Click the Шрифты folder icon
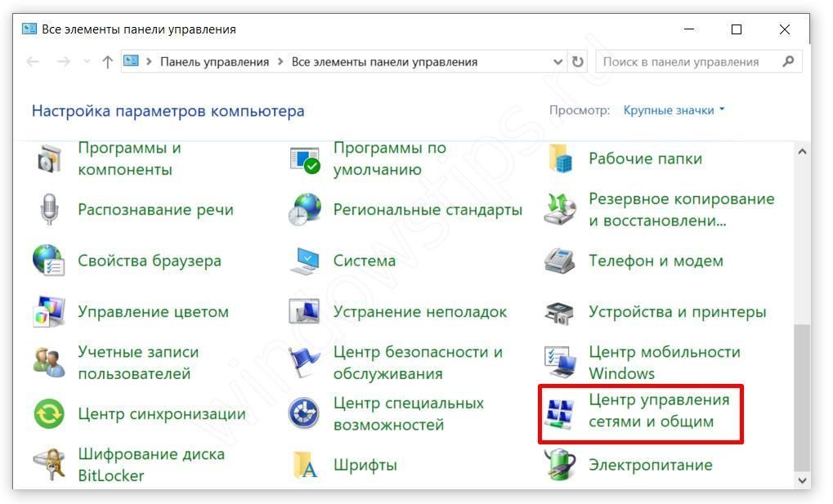The width and height of the screenshot is (833, 504). coord(304,465)
